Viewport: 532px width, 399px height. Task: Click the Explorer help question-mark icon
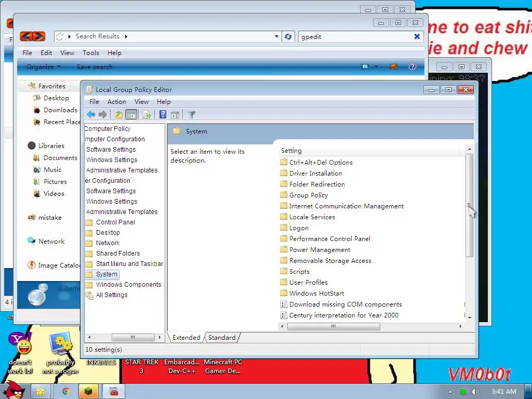(412, 66)
